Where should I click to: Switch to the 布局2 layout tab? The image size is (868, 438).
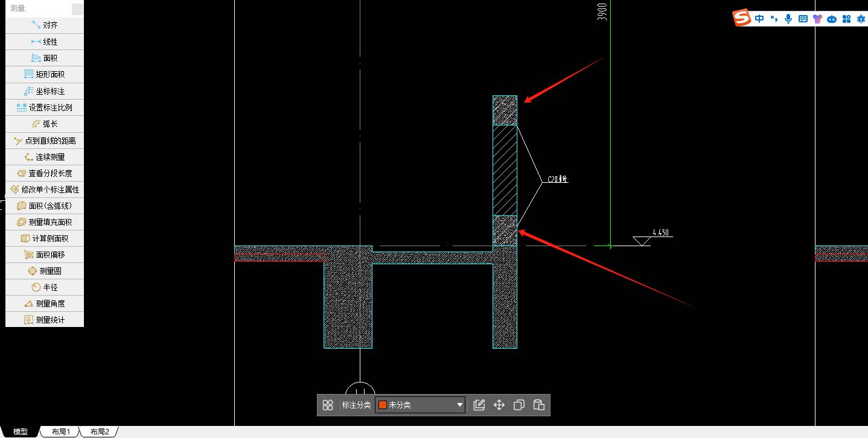(x=100, y=432)
